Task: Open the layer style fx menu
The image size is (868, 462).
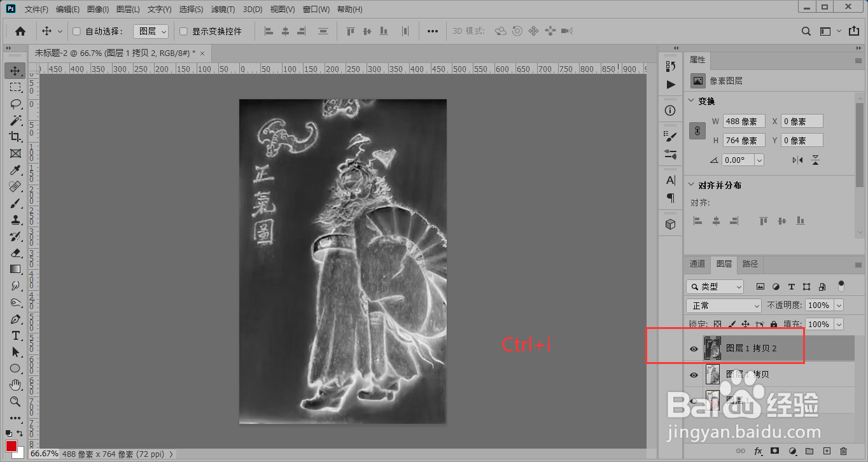Action: click(758, 451)
